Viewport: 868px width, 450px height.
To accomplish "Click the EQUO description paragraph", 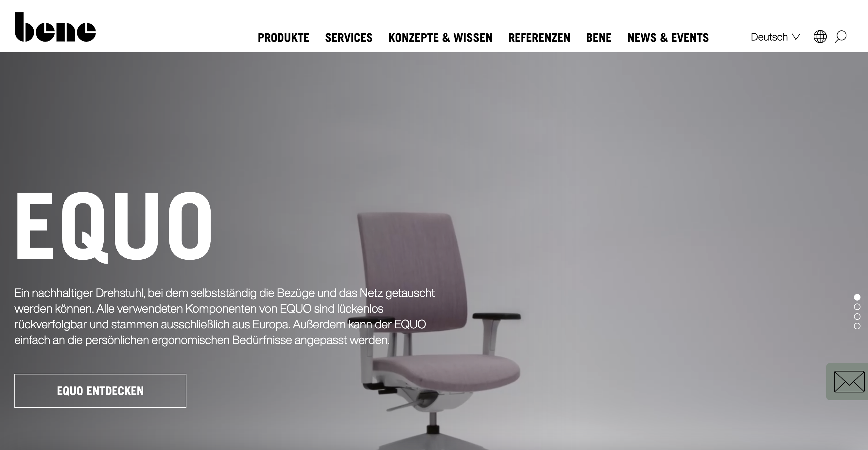I will (224, 317).
